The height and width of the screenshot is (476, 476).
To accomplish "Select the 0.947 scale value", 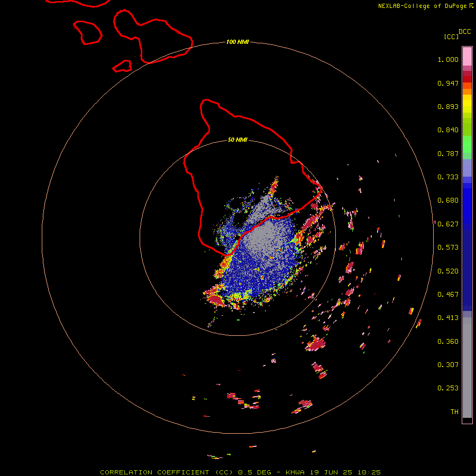I will tap(448, 83).
